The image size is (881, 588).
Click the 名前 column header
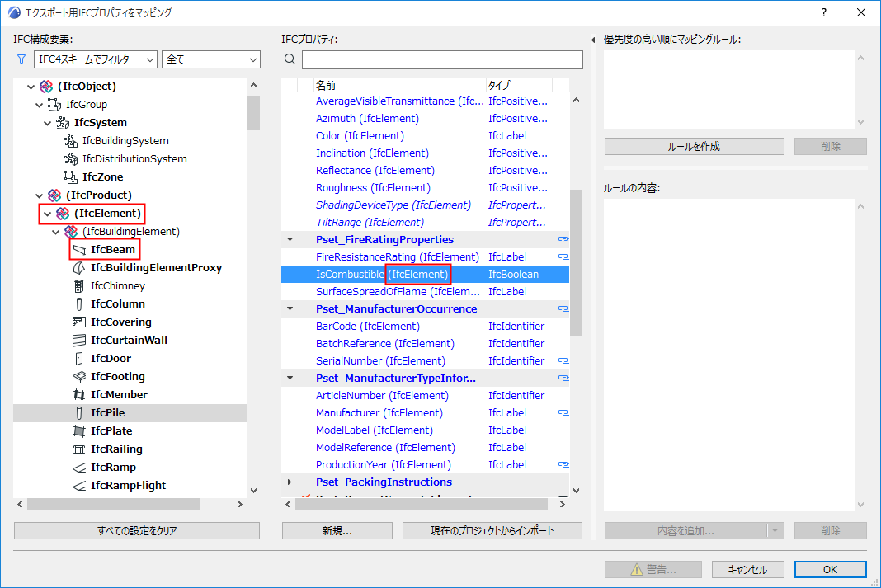[399, 86]
